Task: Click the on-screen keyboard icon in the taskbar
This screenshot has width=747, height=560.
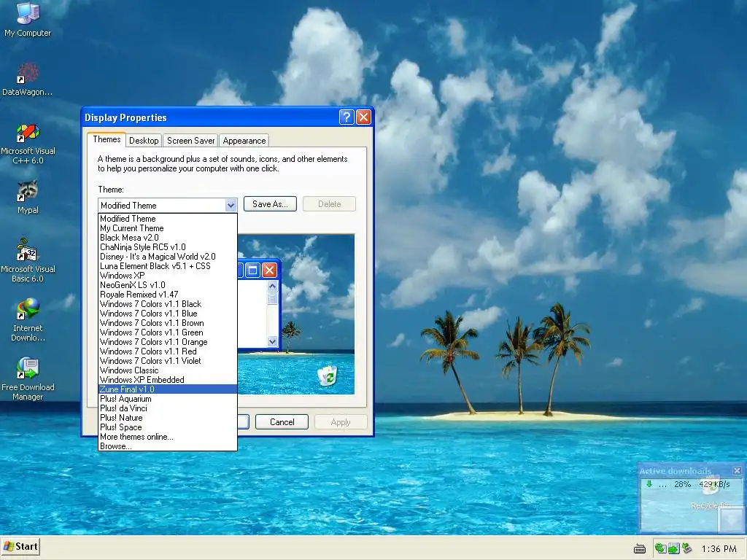Action: coord(640,549)
